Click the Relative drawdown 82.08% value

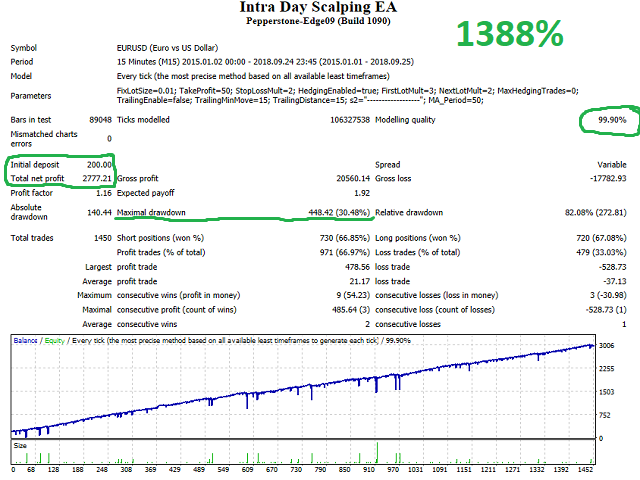[x=596, y=213]
